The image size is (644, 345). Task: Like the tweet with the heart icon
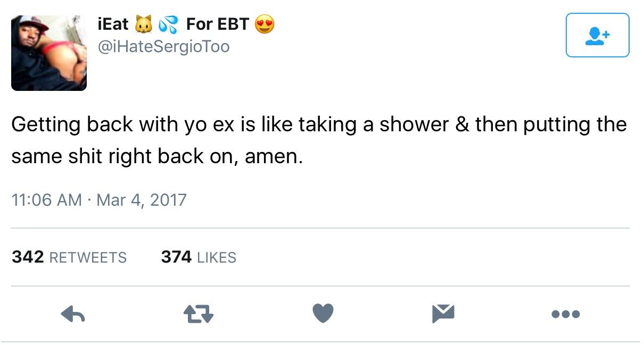pyautogui.click(x=323, y=314)
